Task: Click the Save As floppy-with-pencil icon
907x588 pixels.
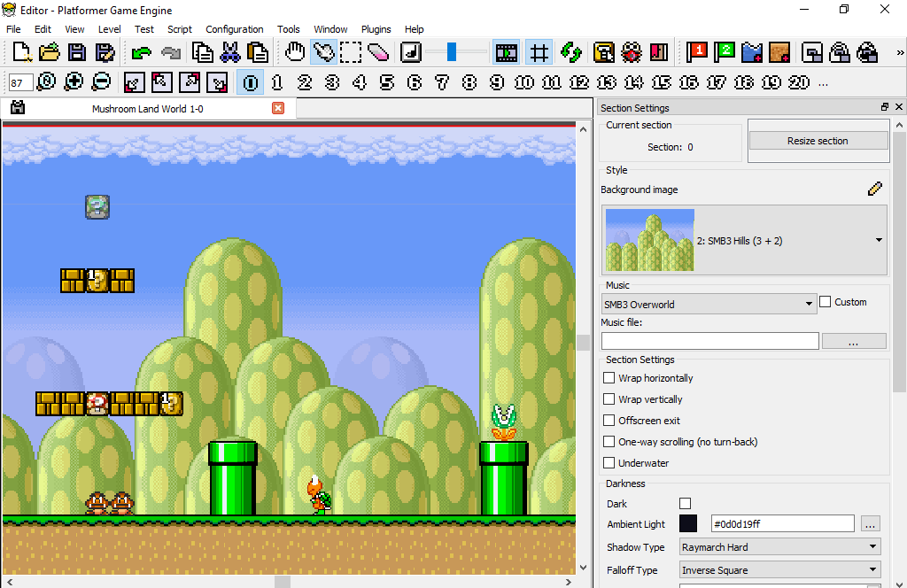Action: click(x=105, y=52)
